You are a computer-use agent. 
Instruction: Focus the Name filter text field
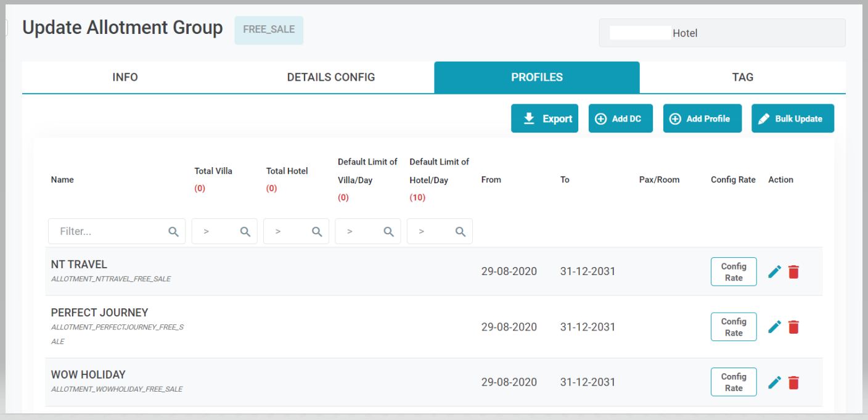(108, 231)
